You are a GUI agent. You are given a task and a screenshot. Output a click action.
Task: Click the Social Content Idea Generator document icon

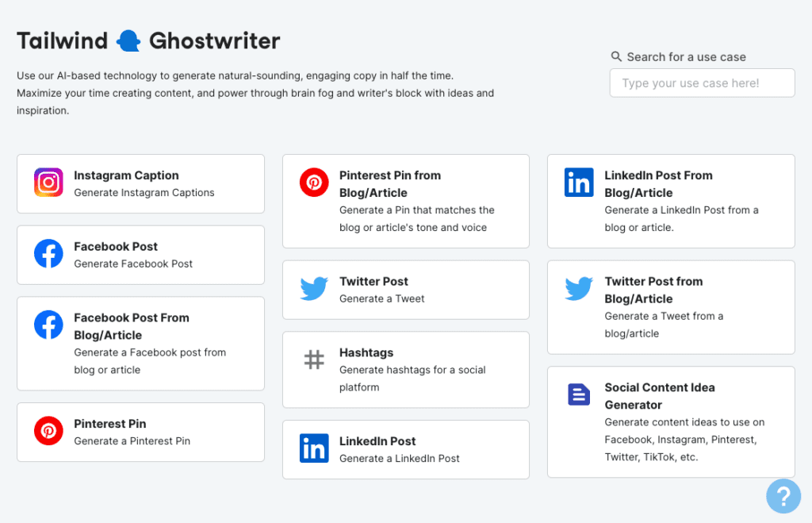click(579, 394)
